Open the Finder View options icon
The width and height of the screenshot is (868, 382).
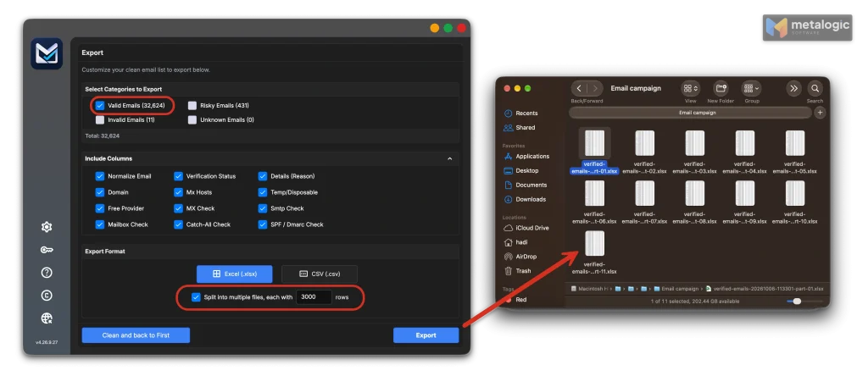tap(690, 88)
